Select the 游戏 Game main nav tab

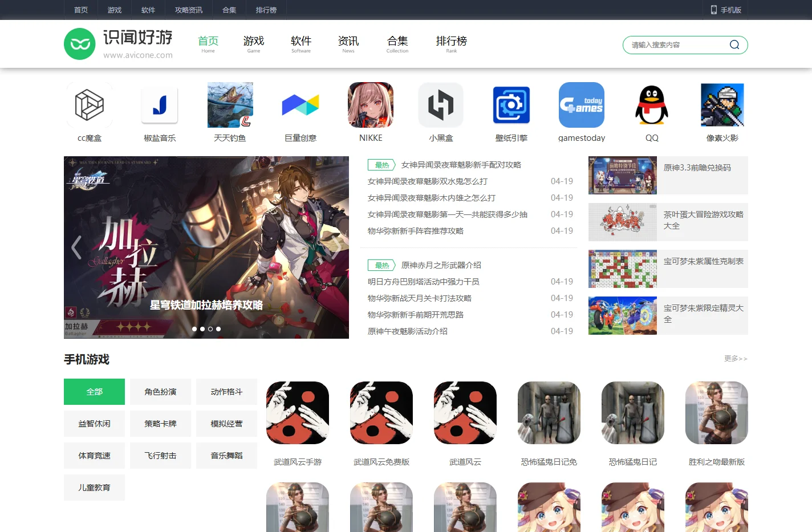(x=254, y=44)
